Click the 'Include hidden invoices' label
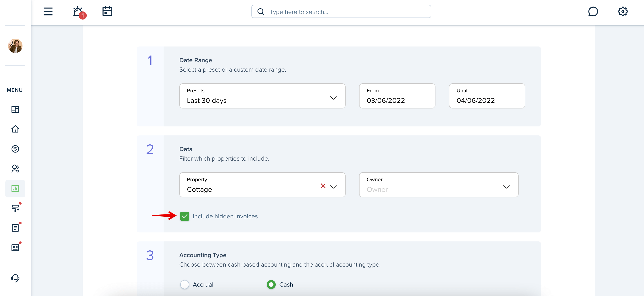 [225, 216]
